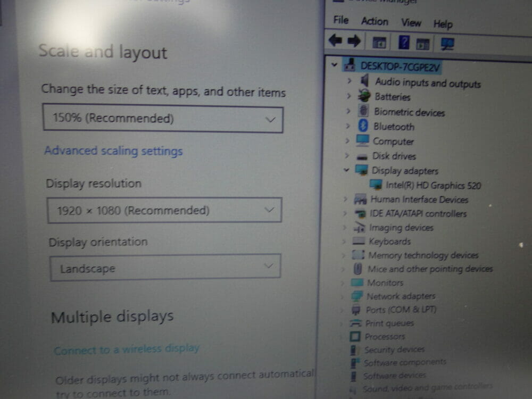Click the Back arrow in Device Manager toolbar

[x=335, y=41]
